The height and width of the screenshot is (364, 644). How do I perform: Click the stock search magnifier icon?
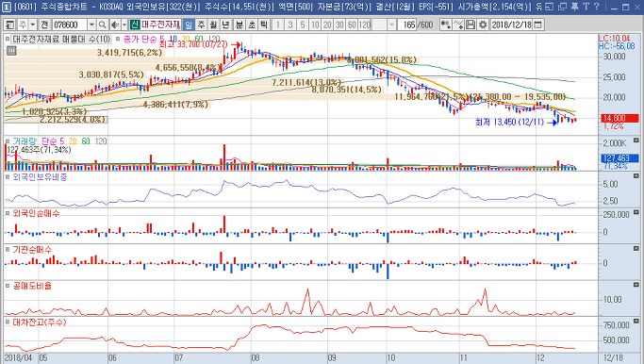[x=102, y=25]
